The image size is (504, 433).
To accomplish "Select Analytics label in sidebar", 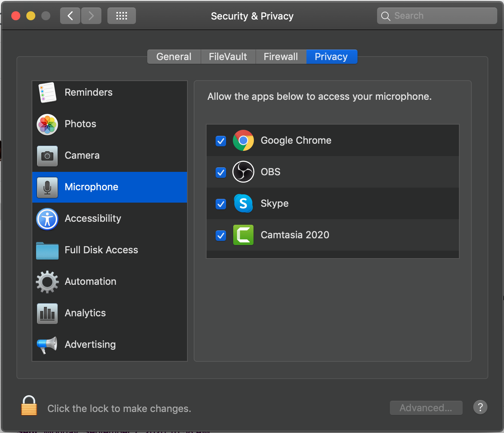I will tap(85, 313).
